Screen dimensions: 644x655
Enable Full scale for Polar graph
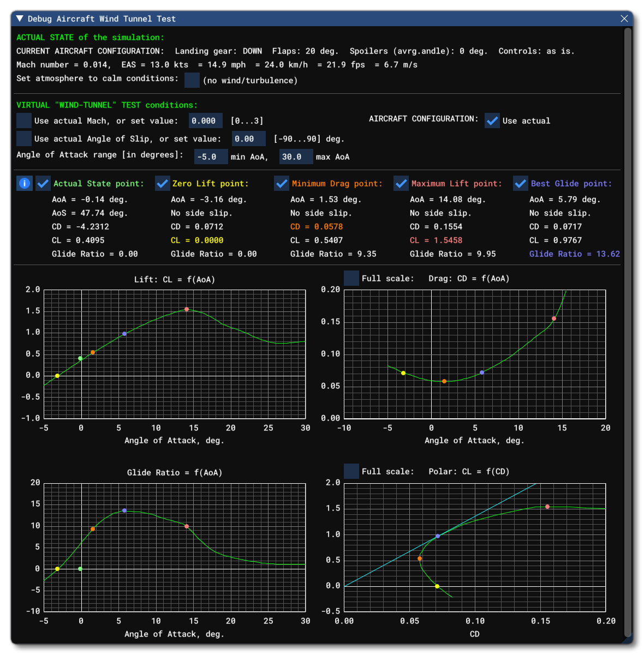pyautogui.click(x=351, y=471)
